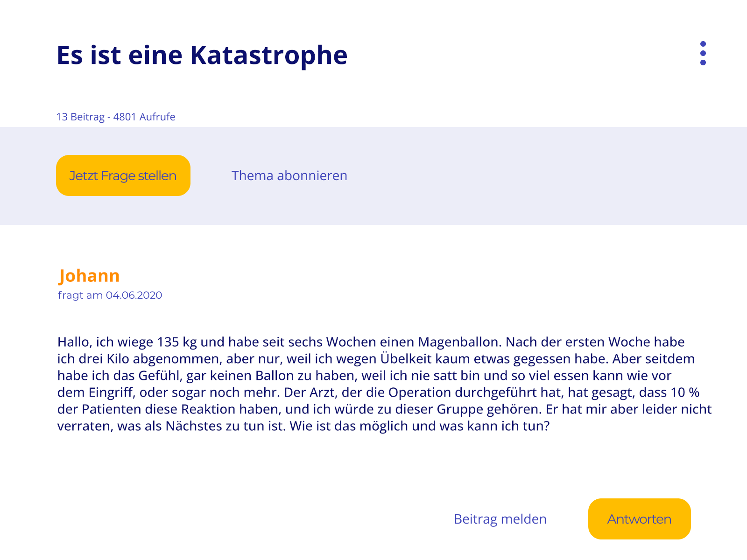Click the post date "fragt am 04.06.2020"

[x=110, y=295]
